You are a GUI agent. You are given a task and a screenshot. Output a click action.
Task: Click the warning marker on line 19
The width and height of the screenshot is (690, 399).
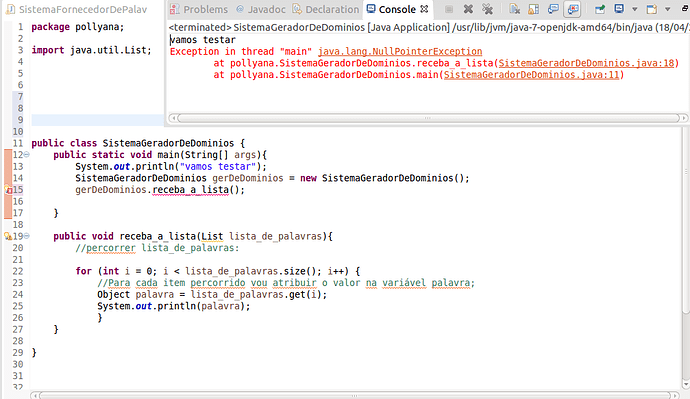(8, 236)
